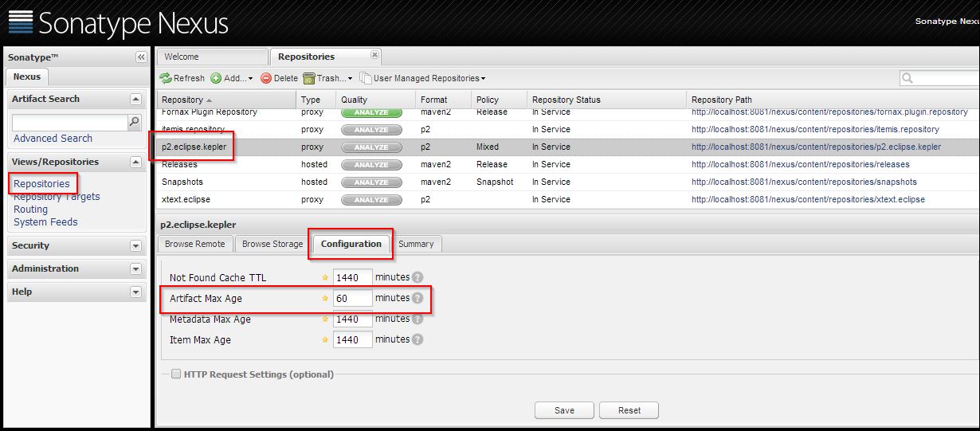The image size is (980, 431).
Task: Click the Artifact Search input field
Action: pos(69,123)
